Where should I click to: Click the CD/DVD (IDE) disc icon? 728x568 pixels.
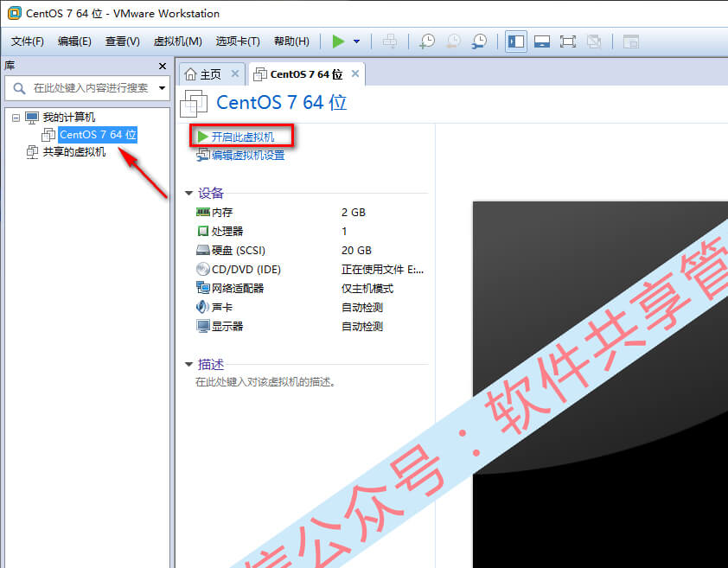point(203,269)
